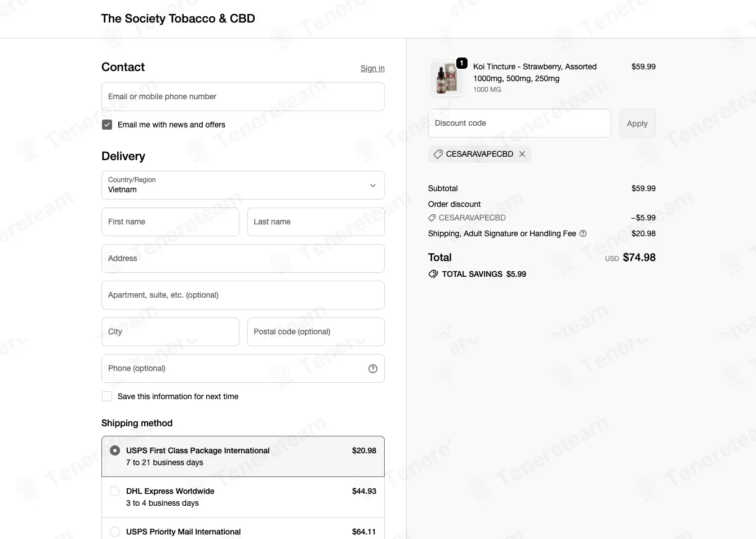Click the Delivery heading
This screenshot has height=539, width=756.
pos(123,156)
